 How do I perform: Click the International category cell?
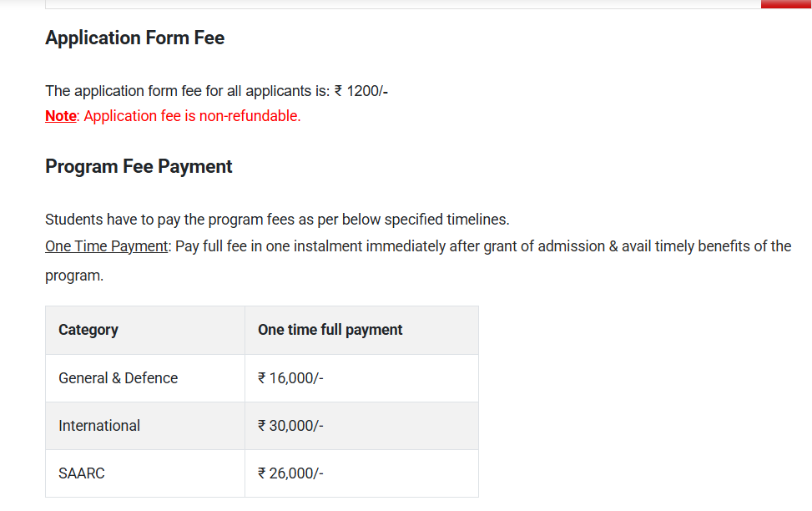[99, 426]
